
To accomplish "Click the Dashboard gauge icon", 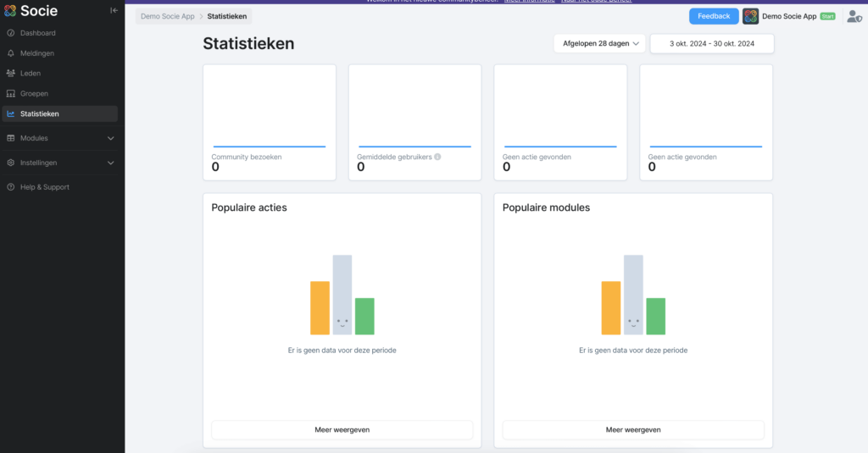I will [x=11, y=33].
